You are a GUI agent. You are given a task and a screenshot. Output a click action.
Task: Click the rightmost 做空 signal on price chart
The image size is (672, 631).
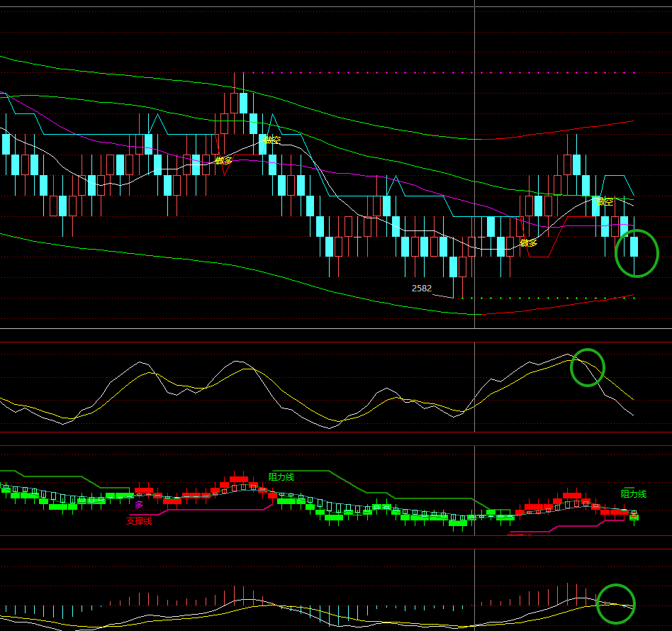604,201
